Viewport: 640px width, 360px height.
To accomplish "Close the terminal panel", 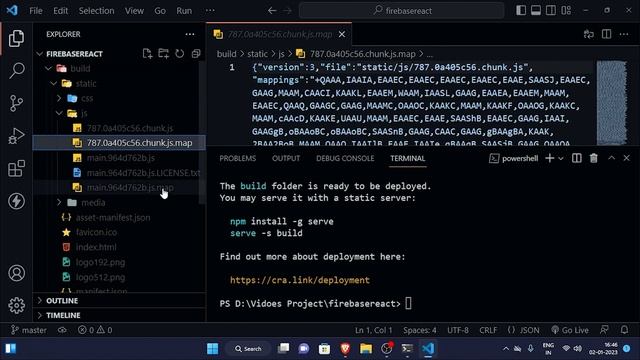I will tap(627, 158).
